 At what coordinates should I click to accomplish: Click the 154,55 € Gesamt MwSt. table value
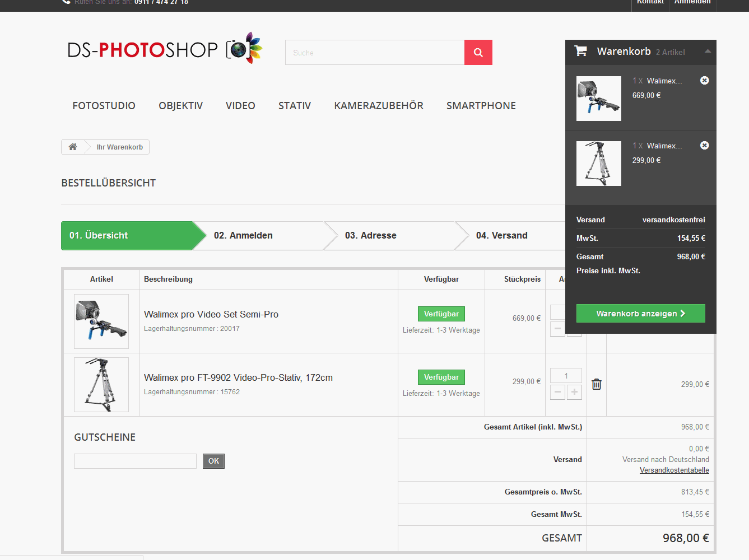coord(695,514)
